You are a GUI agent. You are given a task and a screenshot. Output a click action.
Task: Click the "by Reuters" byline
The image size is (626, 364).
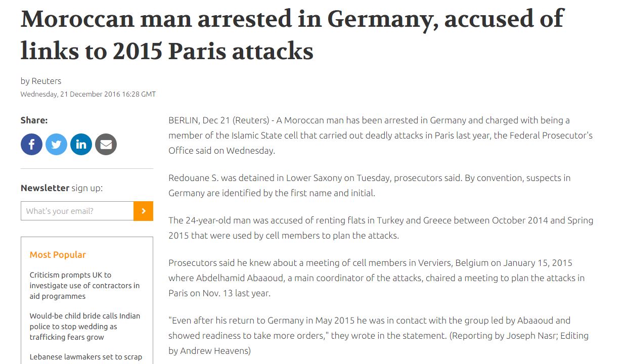[41, 81]
